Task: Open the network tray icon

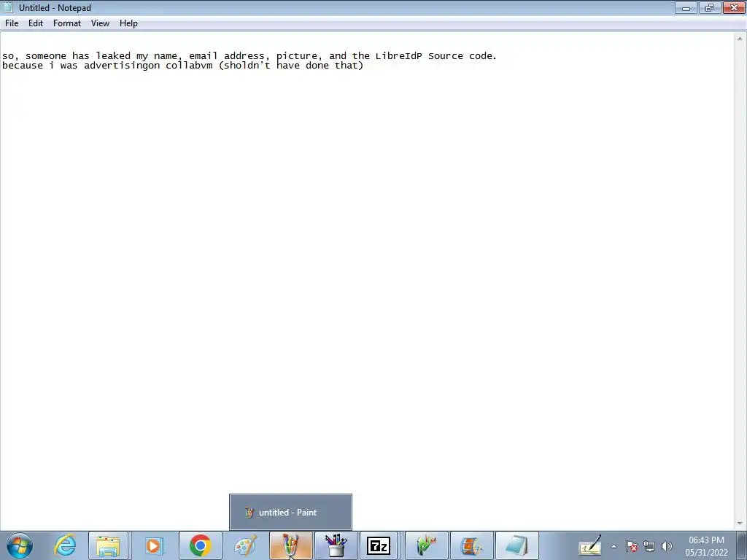Action: 649,547
